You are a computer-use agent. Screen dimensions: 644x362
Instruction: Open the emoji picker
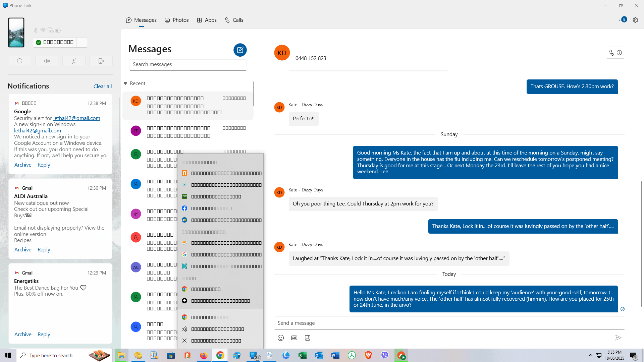pos(281,338)
